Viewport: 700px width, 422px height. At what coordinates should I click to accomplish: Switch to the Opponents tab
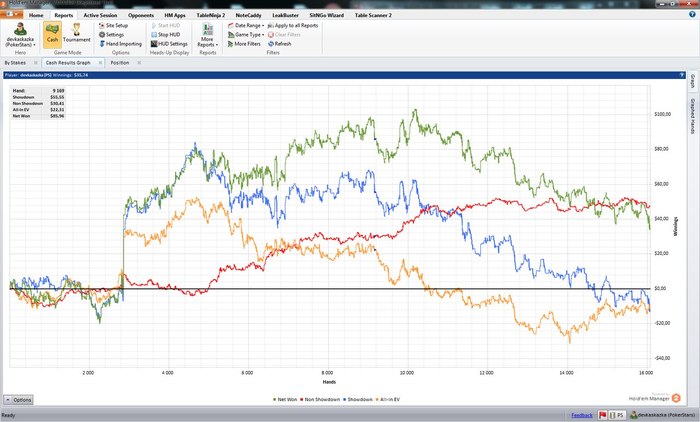pyautogui.click(x=141, y=15)
